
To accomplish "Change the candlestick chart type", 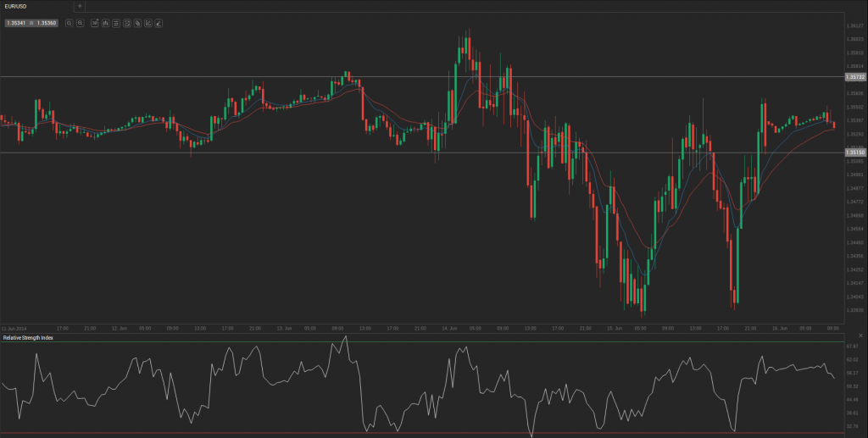I will [x=105, y=23].
